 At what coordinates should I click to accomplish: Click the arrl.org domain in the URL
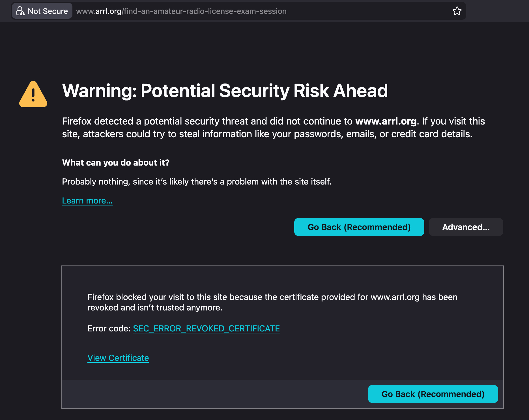[x=108, y=11]
